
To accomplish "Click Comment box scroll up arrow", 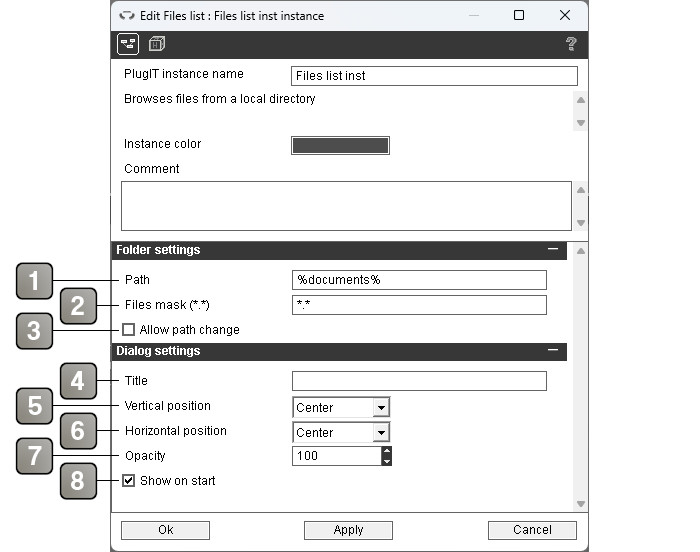I will (581, 190).
